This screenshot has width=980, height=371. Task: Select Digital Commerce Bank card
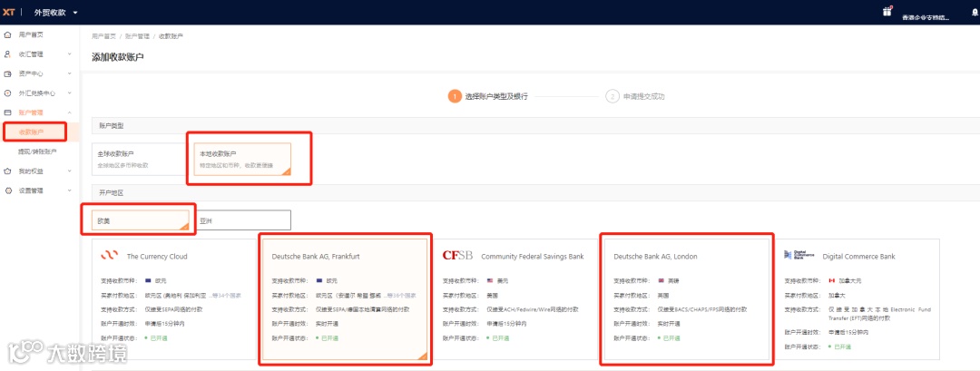pyautogui.click(x=857, y=299)
